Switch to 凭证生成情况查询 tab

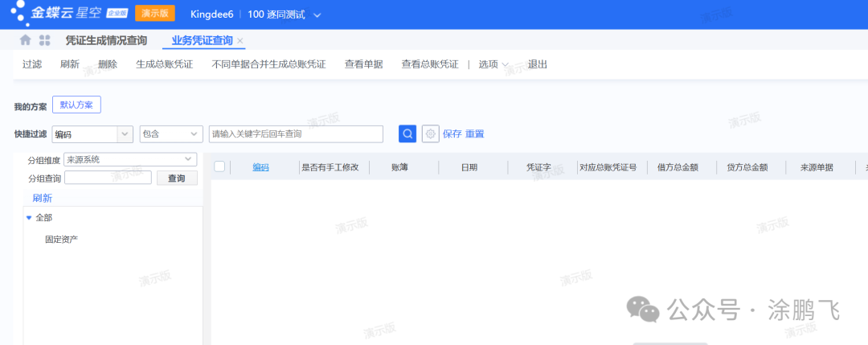pyautogui.click(x=106, y=40)
